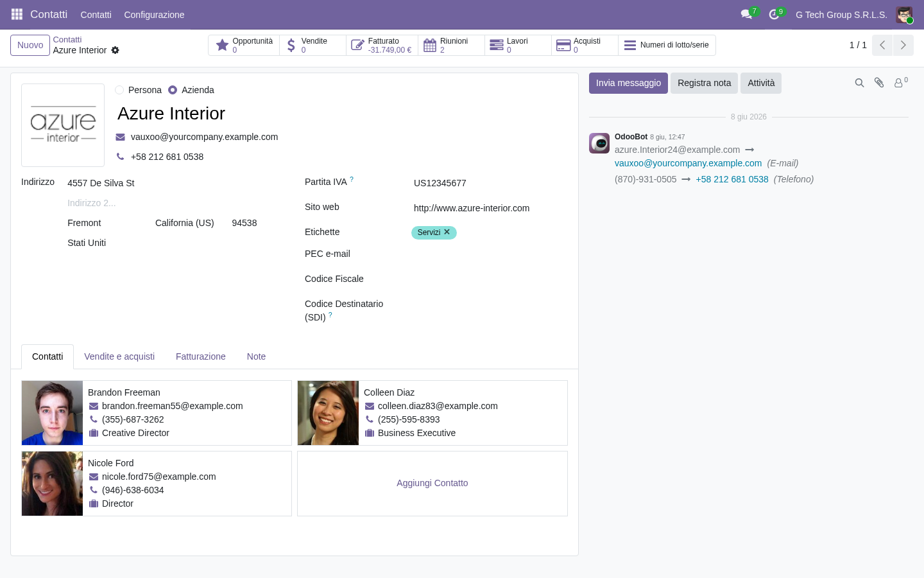Click the OdooBot avatar in chatter

point(599,143)
